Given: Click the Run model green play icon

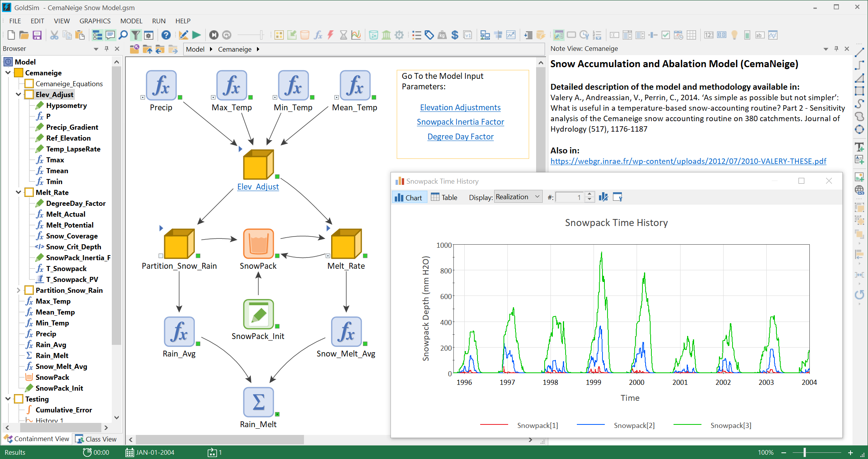Looking at the screenshot, I should 197,35.
